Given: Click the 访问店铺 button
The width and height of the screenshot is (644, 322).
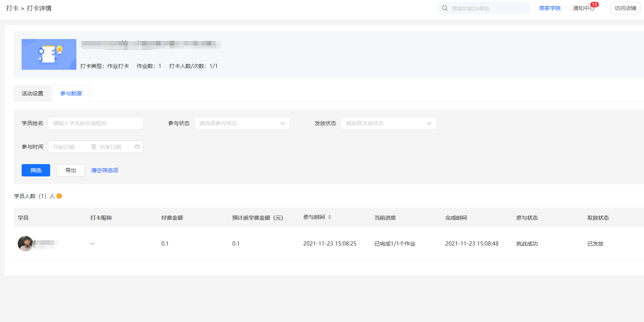Looking at the screenshot, I should tap(625, 8).
